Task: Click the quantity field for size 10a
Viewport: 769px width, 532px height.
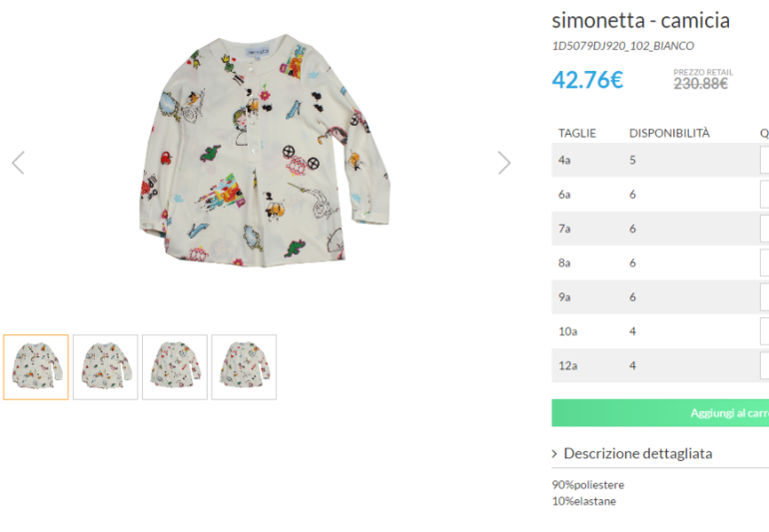Action: click(764, 331)
